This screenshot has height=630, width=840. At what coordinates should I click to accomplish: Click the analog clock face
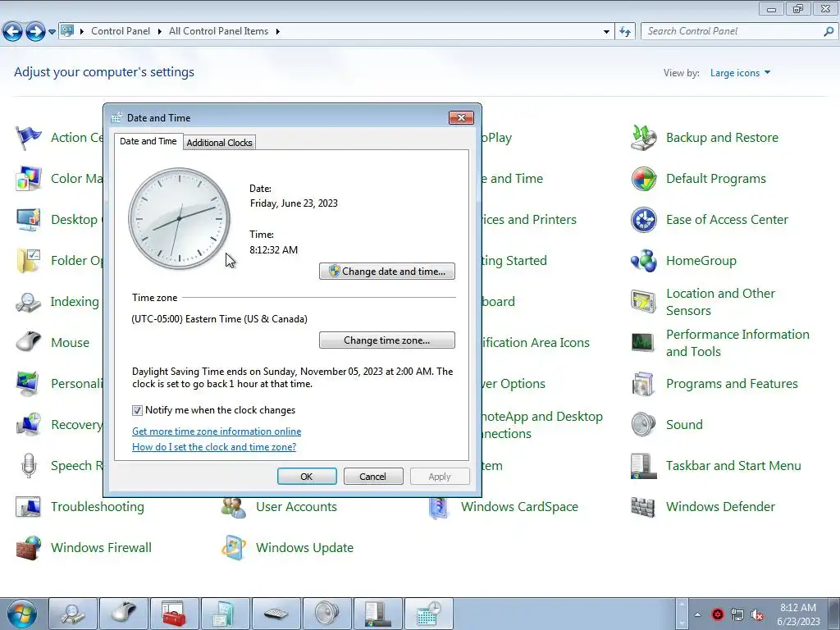point(180,218)
